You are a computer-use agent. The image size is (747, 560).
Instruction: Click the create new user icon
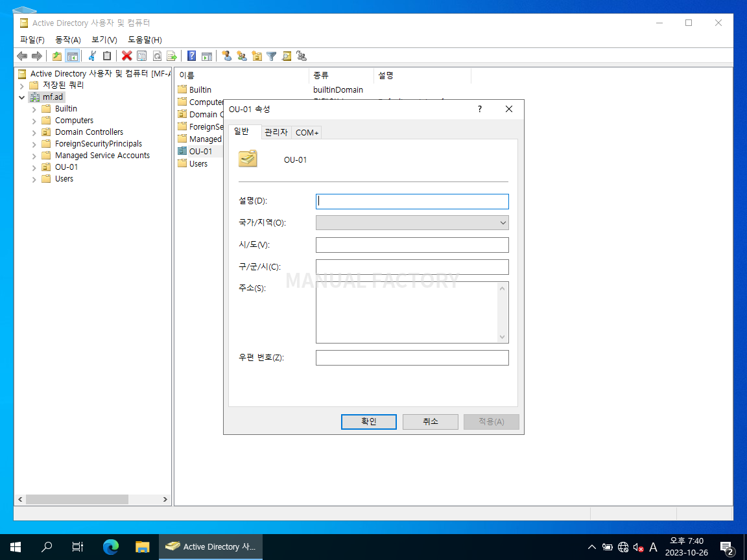click(227, 56)
